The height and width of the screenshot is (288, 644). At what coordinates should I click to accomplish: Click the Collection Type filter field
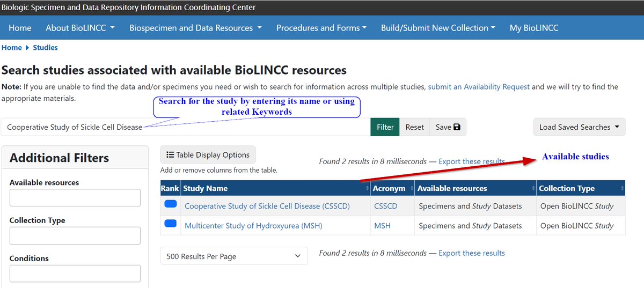(75, 235)
